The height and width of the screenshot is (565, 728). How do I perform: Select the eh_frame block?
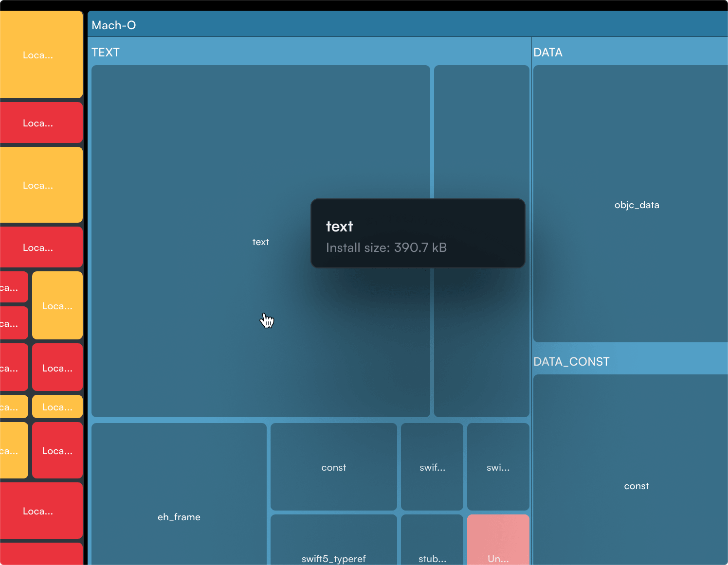[x=179, y=517]
